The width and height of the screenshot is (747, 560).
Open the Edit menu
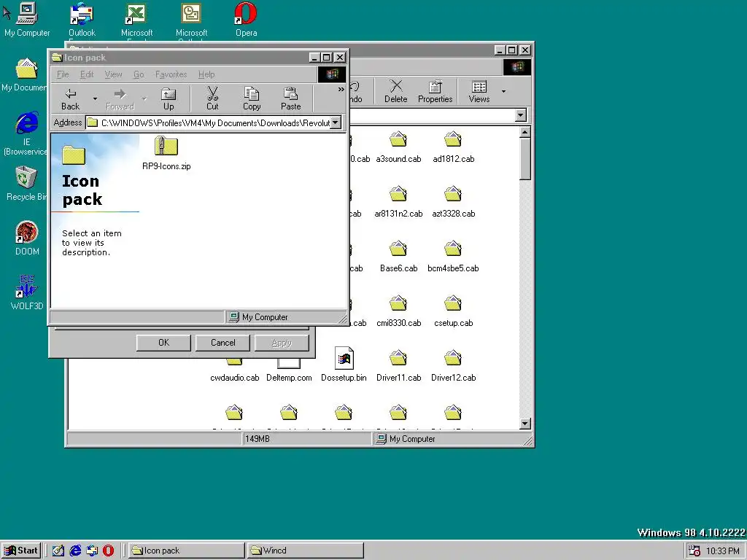(87, 74)
